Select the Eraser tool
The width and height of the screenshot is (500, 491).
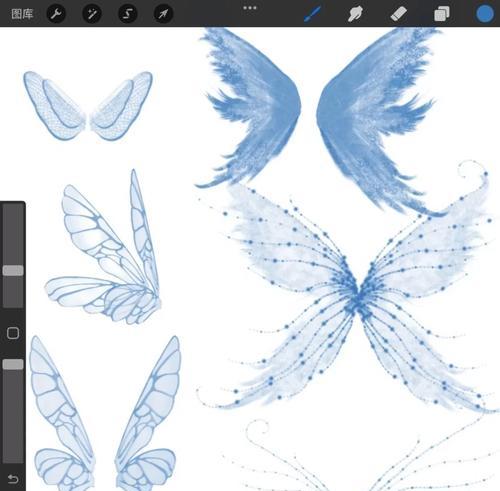pyautogui.click(x=398, y=14)
